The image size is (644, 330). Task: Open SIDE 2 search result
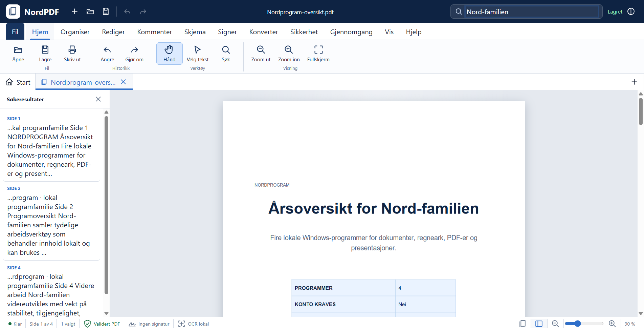tap(51, 222)
